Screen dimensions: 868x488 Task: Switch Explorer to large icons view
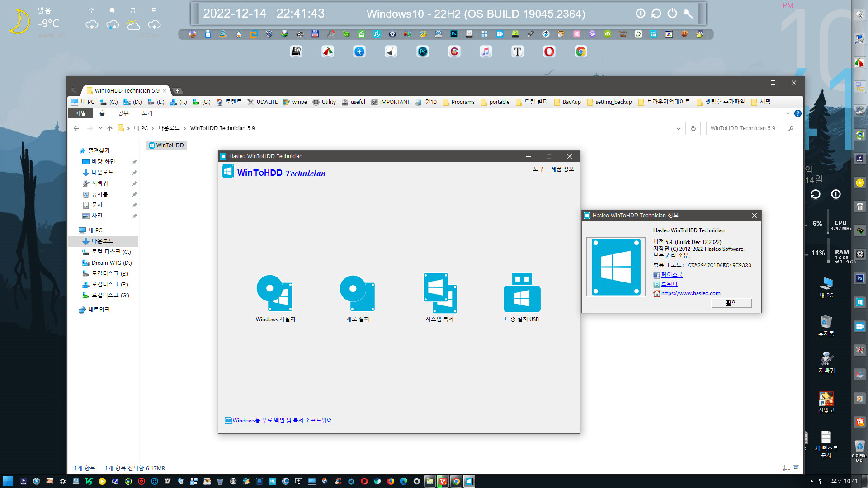click(x=796, y=468)
